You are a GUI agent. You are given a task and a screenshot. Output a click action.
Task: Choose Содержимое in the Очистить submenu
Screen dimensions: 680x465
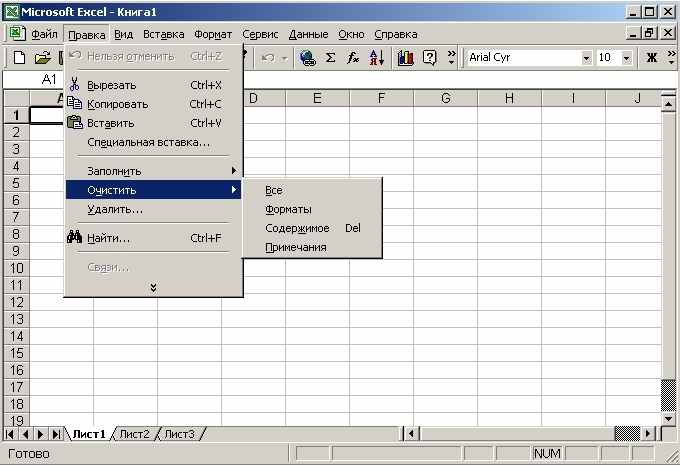[312, 228]
